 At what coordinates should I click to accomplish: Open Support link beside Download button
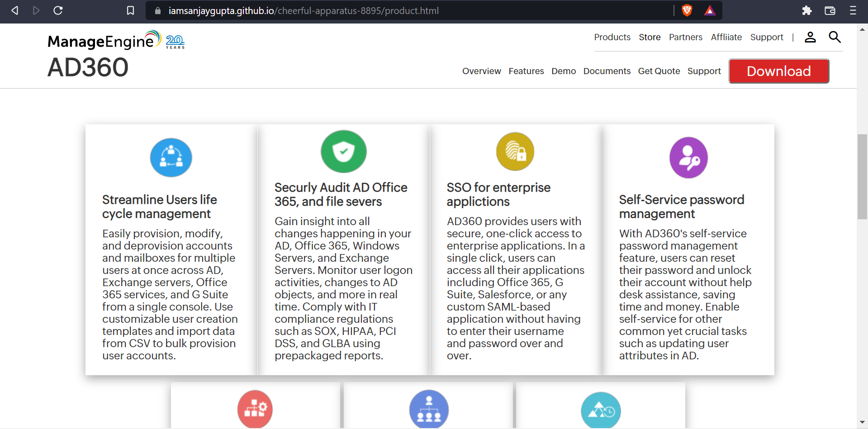pos(704,71)
